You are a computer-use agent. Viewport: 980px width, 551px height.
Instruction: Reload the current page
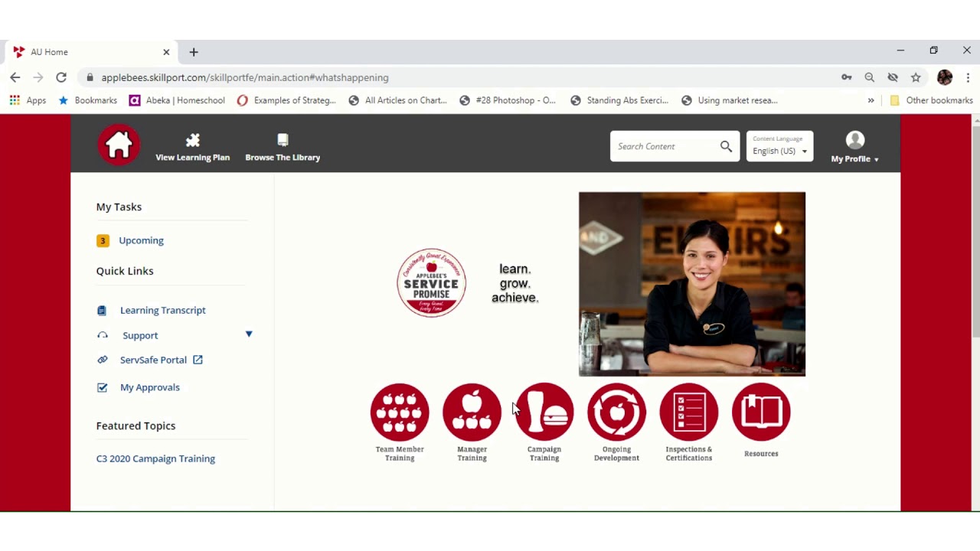pyautogui.click(x=61, y=77)
